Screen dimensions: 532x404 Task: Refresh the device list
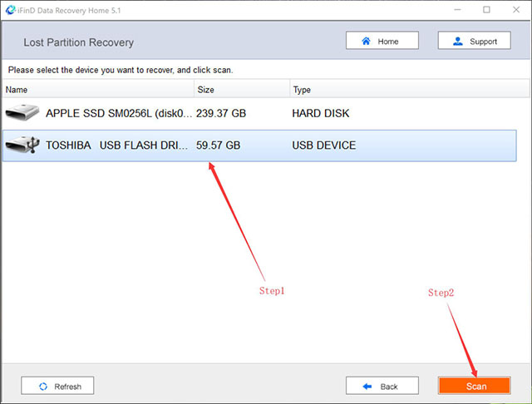[x=57, y=386]
